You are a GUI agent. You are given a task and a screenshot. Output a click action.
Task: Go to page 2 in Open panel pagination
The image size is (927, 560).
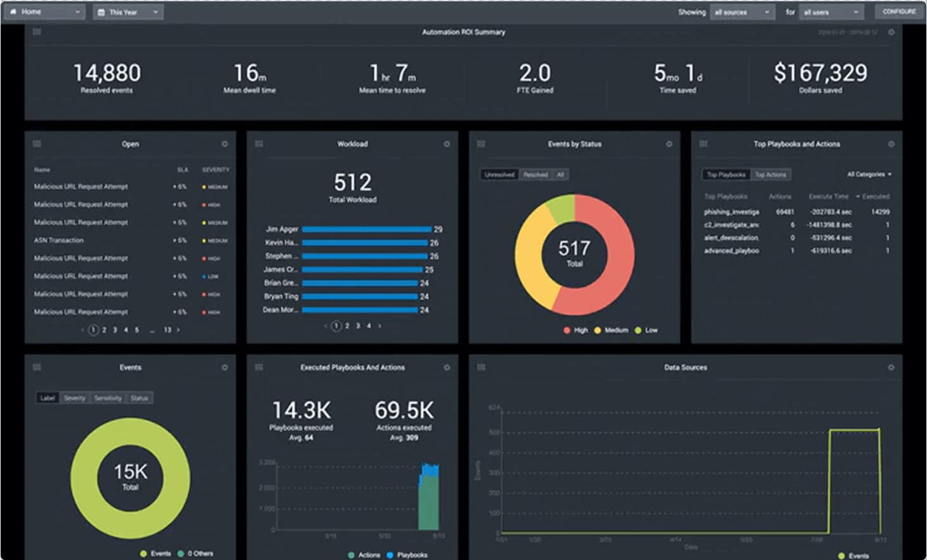(x=104, y=330)
